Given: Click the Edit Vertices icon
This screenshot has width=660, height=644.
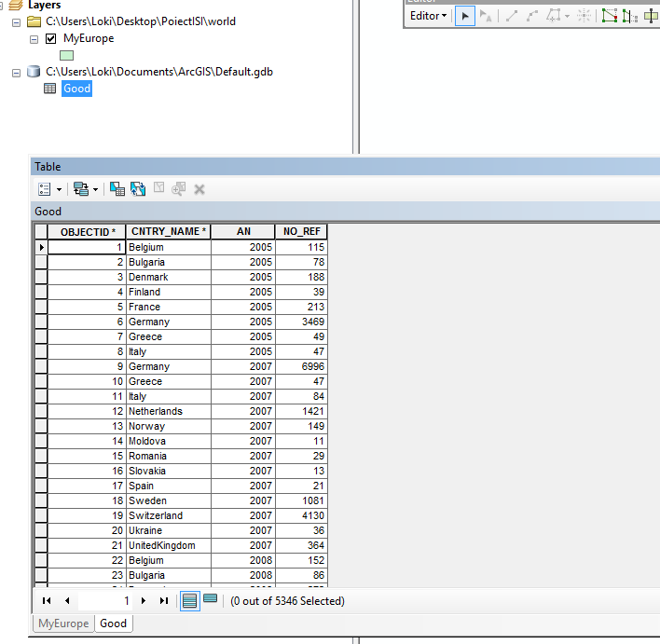Looking at the screenshot, I should (x=609, y=16).
